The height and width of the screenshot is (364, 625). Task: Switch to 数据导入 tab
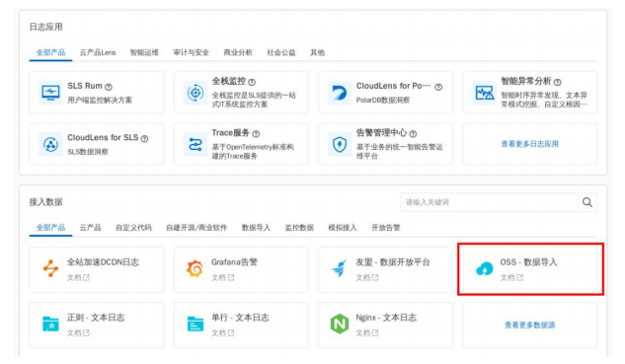(256, 228)
